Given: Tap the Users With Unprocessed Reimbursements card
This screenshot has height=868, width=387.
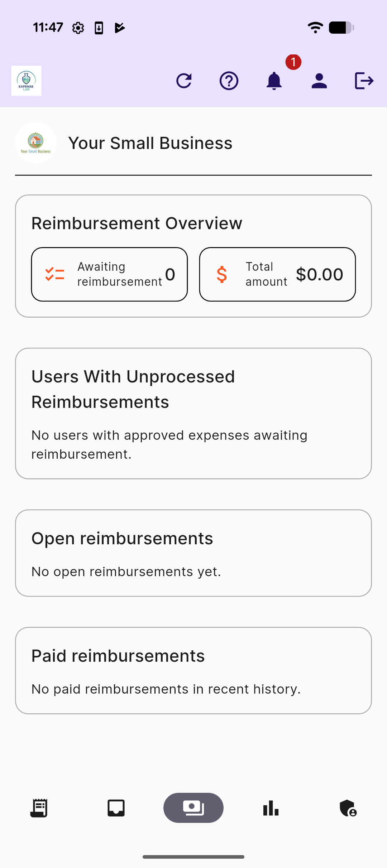Looking at the screenshot, I should tap(193, 413).
